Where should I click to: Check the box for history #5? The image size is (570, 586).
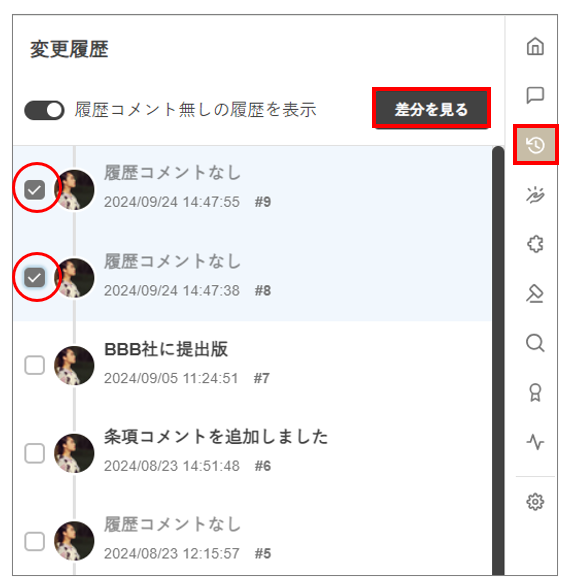[x=34, y=541]
